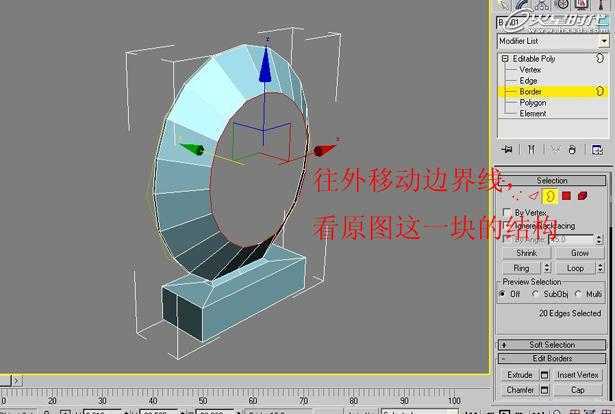Select Polygon level in modifier stack
The width and height of the screenshot is (615, 414).
[533, 102]
